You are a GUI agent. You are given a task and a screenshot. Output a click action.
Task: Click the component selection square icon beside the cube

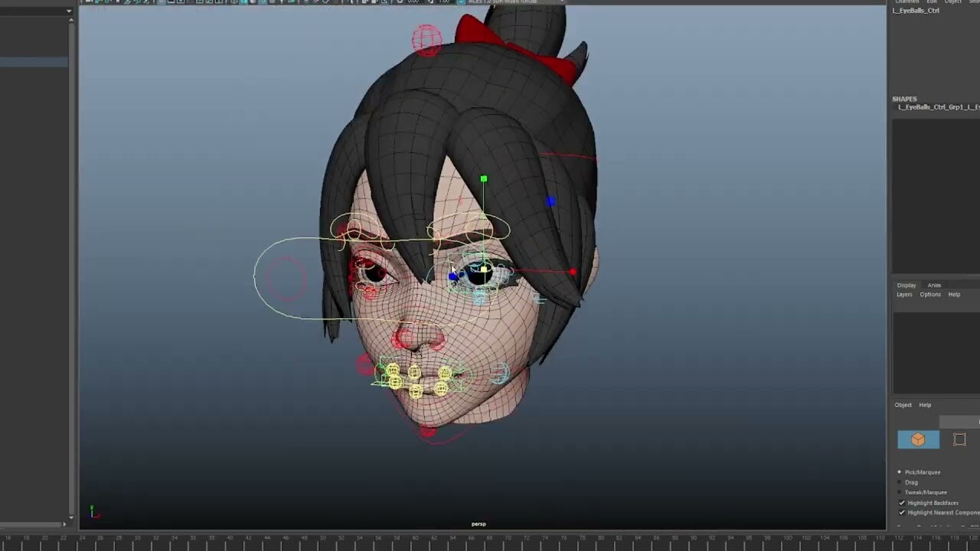click(959, 439)
